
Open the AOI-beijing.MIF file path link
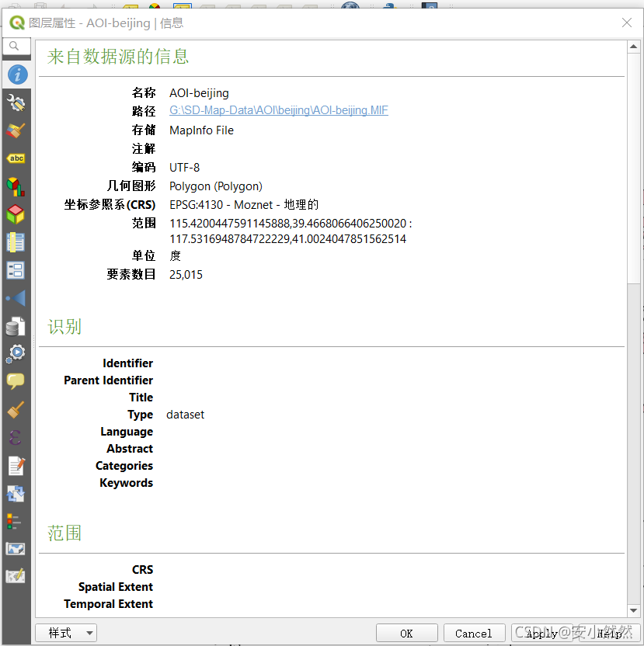coord(277,110)
